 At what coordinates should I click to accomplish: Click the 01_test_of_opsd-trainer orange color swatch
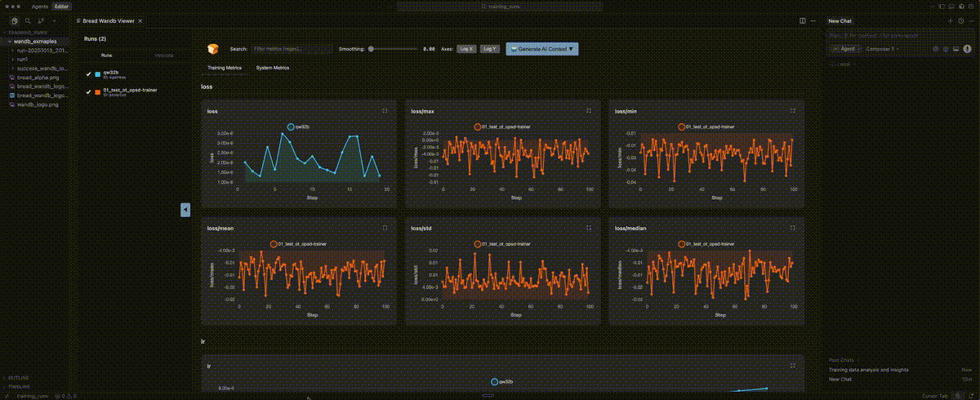(98, 91)
